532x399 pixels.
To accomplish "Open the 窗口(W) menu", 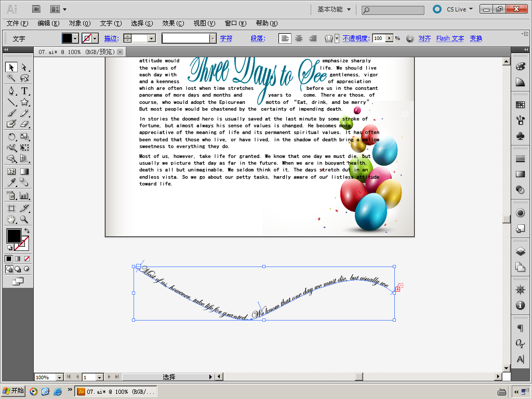I will 235,23.
